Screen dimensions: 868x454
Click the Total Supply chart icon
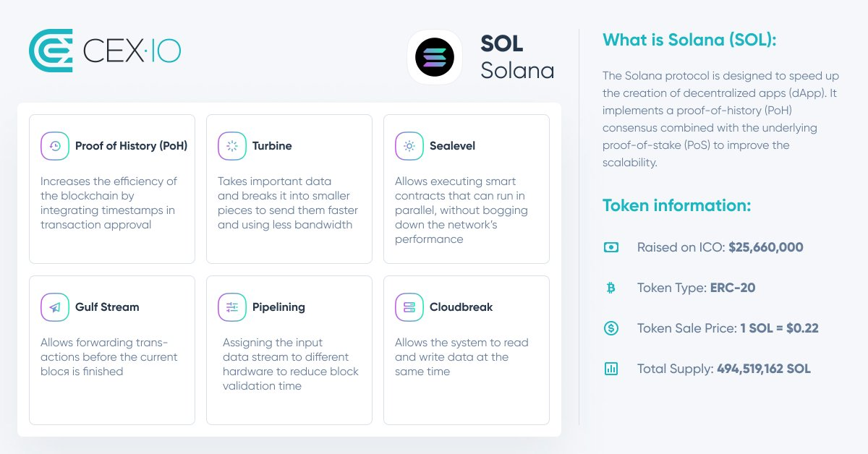(x=610, y=369)
